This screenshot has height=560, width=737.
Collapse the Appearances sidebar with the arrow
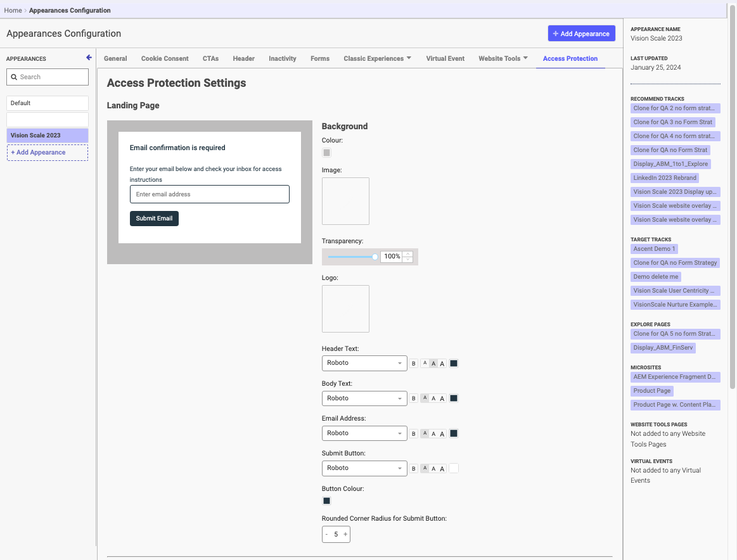[89, 57]
